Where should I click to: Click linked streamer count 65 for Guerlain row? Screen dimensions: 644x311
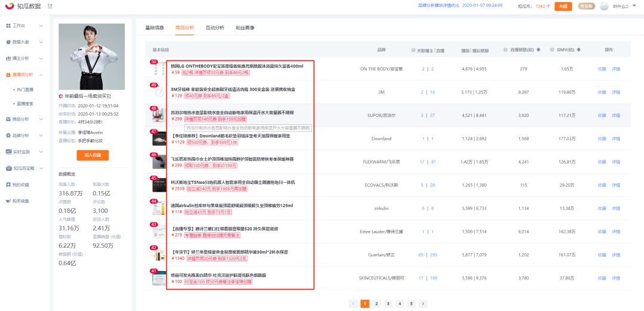(x=420, y=255)
